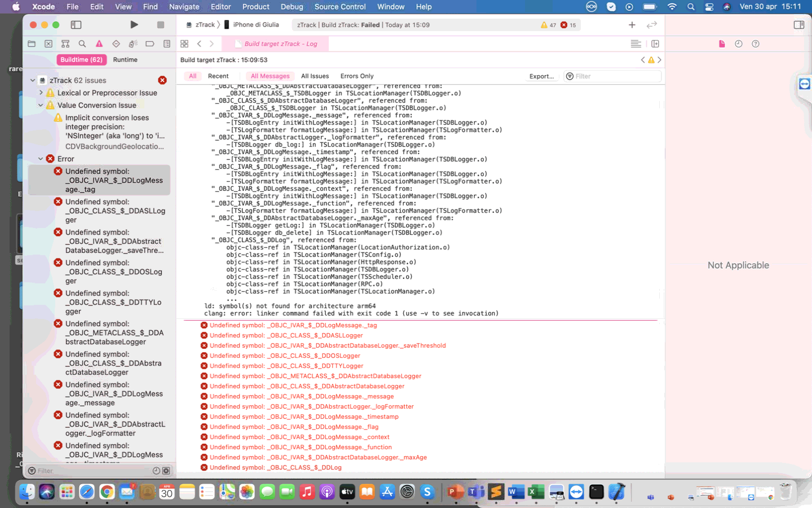Image resolution: width=812 pixels, height=508 pixels.
Task: Open the Find navigator with the magnifying glass
Action: (x=82, y=43)
